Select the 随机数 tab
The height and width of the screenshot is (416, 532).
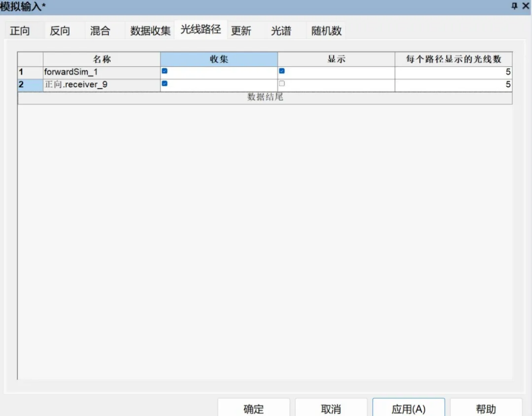click(326, 31)
